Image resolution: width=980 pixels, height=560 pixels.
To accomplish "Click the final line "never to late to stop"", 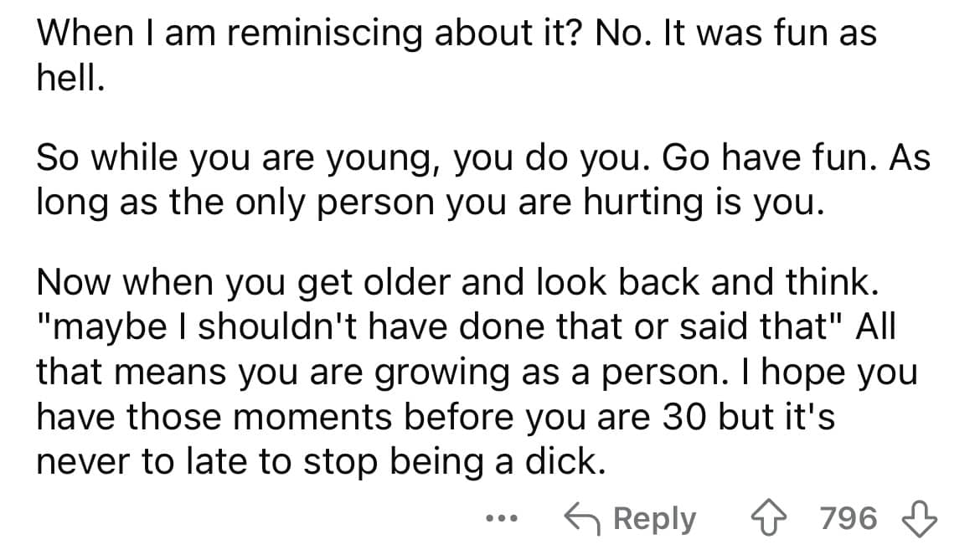I will coord(208,462).
